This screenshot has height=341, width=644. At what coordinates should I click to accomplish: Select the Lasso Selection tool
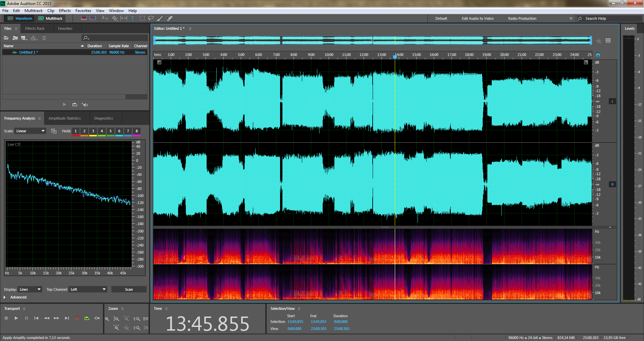151,18
